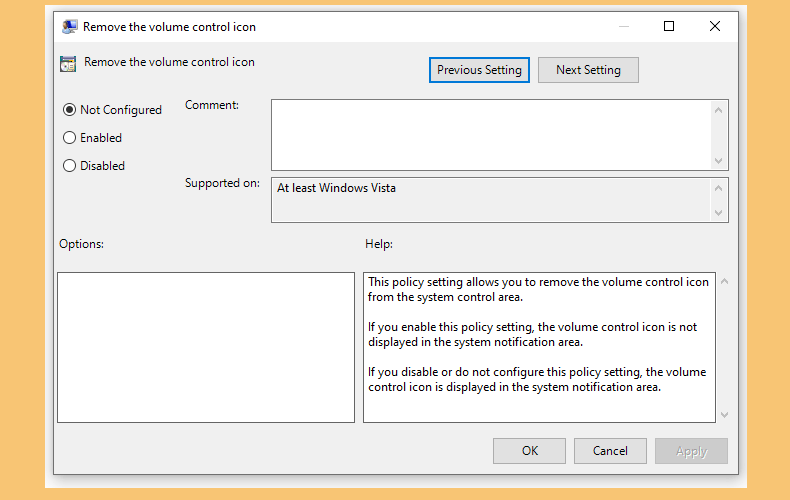Click Help text scroll down arrow
The height and width of the screenshot is (500, 790).
(x=725, y=415)
